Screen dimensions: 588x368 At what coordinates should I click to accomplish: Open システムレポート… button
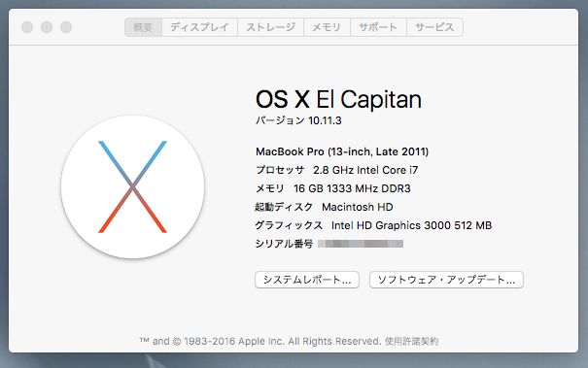tap(307, 280)
